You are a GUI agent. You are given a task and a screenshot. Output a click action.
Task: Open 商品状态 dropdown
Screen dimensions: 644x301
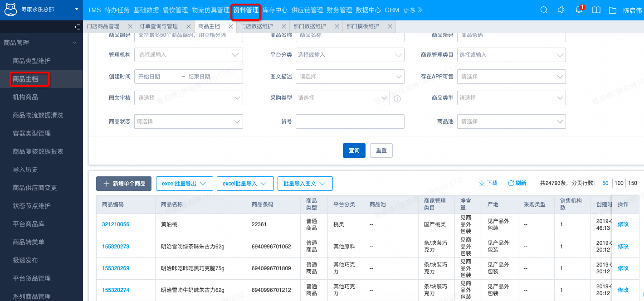189,121
